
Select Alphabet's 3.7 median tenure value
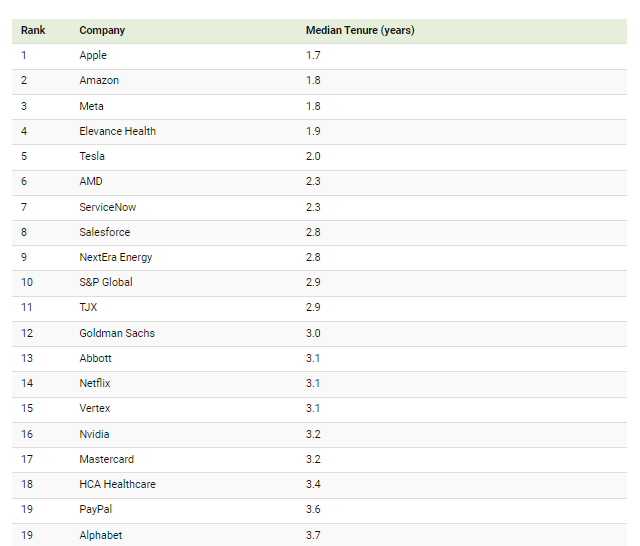click(314, 535)
